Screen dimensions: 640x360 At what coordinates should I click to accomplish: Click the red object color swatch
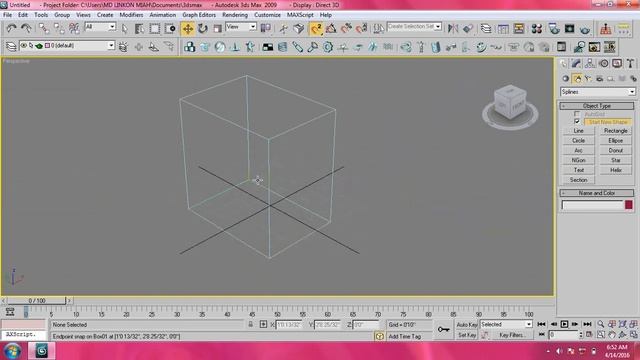629,204
